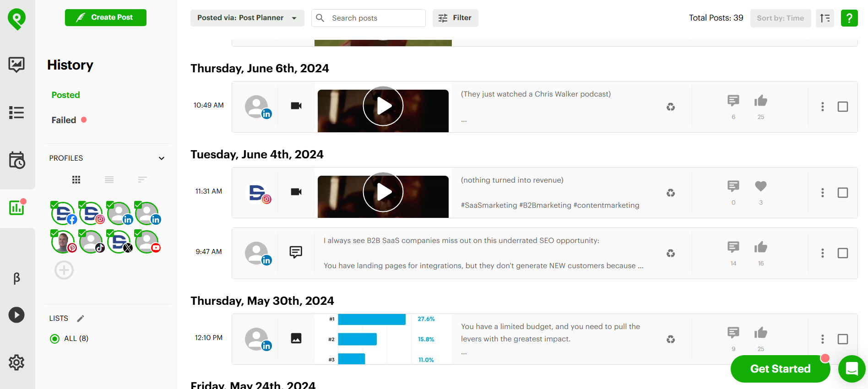The image size is (868, 389).
Task: Click the limited budget post text
Action: coord(550,333)
